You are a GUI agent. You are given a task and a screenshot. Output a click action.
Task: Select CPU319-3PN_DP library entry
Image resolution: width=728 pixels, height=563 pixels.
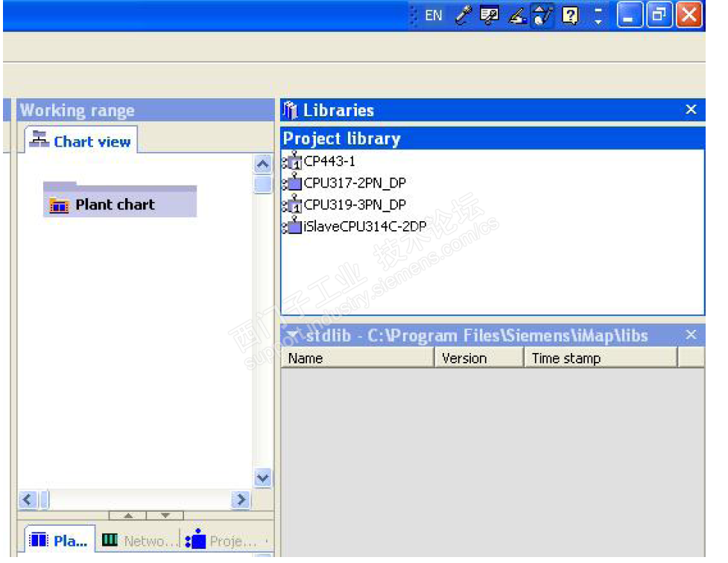[x=355, y=205]
